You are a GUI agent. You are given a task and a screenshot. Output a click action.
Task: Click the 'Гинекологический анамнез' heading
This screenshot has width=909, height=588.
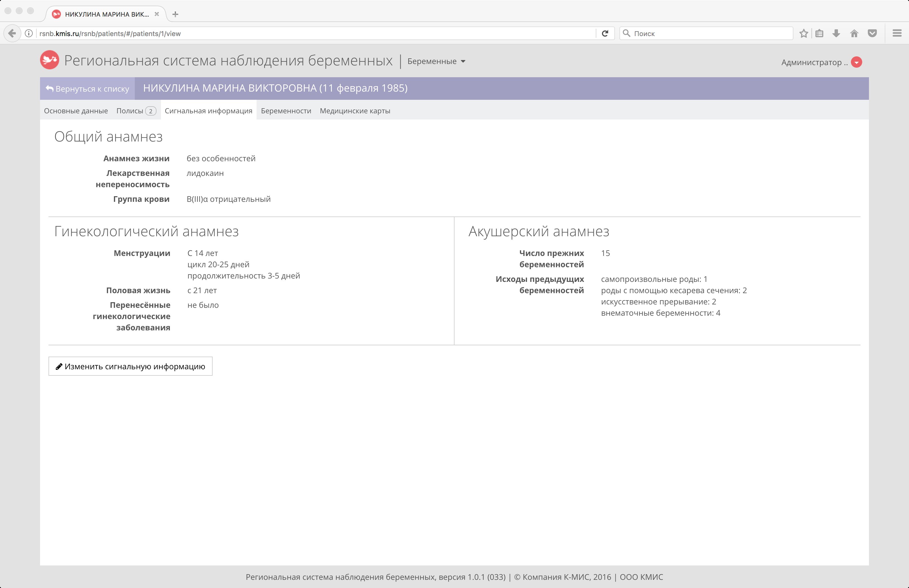coord(146,231)
